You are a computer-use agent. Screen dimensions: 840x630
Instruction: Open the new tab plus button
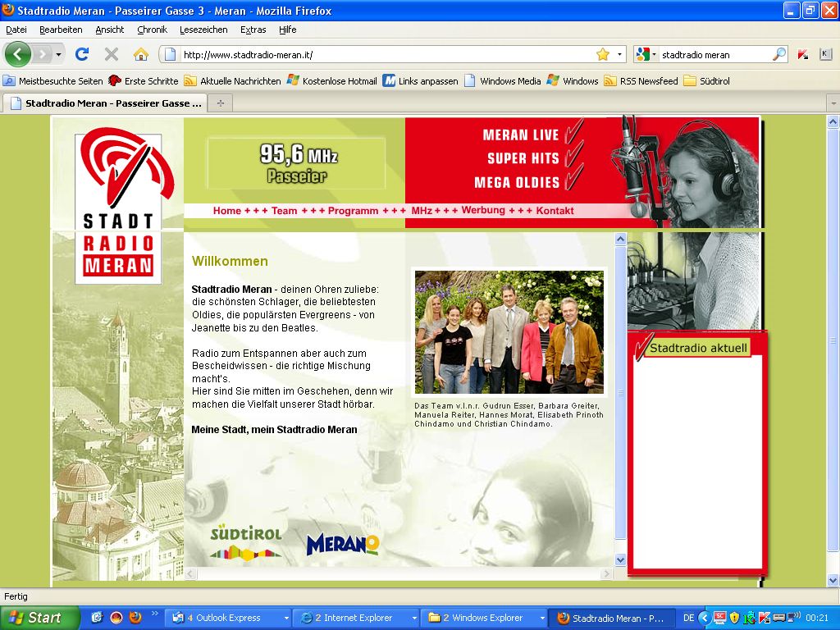tap(220, 103)
